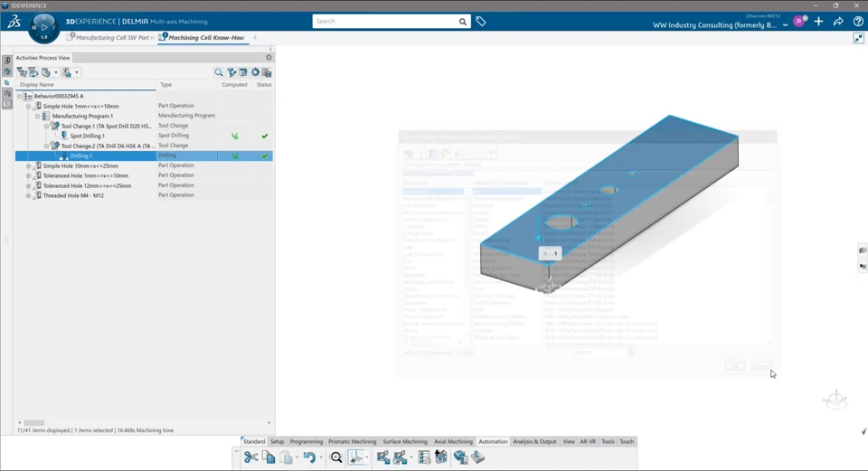The height and width of the screenshot is (471, 868).
Task: Add a new tab with the plus button
Action: pos(255,38)
